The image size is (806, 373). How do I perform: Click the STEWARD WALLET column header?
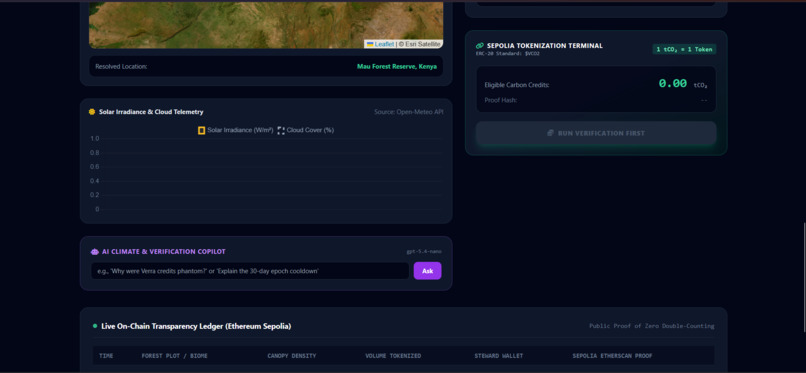[x=498, y=356]
